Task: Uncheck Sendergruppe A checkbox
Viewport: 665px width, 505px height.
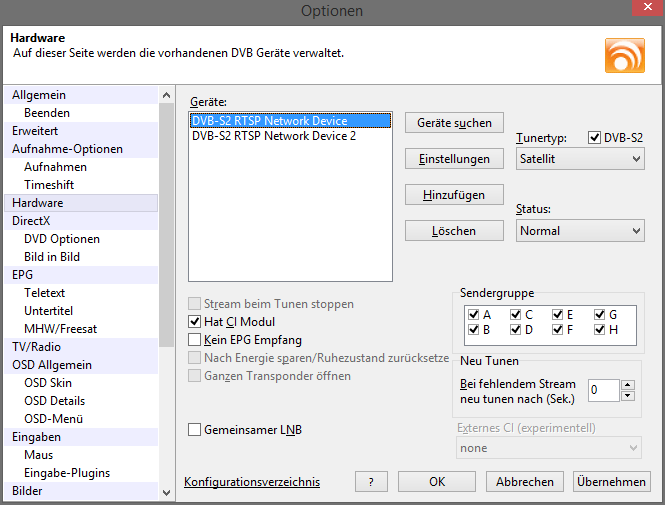Action: pyautogui.click(x=473, y=314)
